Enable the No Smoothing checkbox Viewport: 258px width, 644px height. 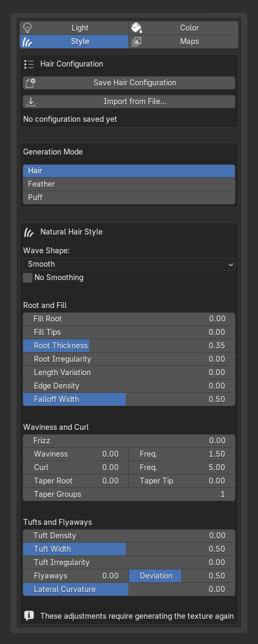pos(28,277)
